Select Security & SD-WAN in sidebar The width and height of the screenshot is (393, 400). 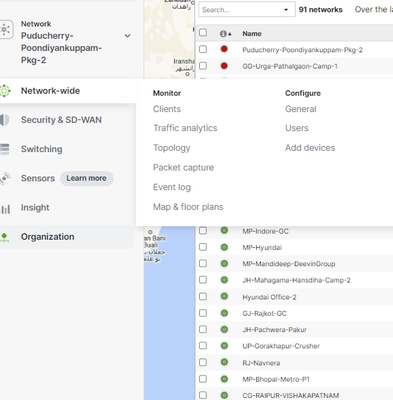(x=61, y=120)
